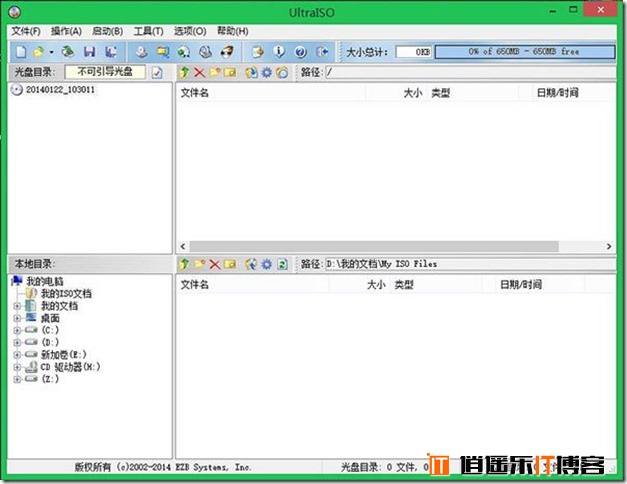
Task: Click the disc pane horizontal scrollbar thumb
Action: point(373,246)
